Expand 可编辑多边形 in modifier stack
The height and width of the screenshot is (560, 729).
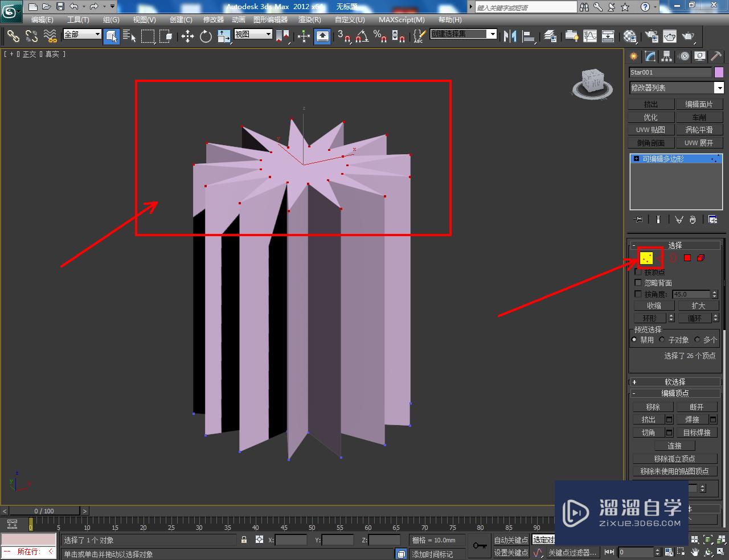(x=636, y=159)
